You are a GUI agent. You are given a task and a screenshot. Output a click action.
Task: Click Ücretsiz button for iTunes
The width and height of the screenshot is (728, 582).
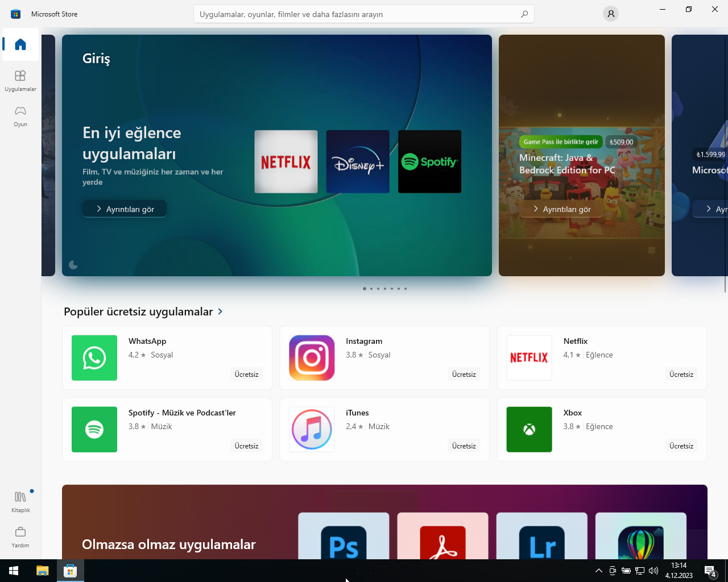464,446
